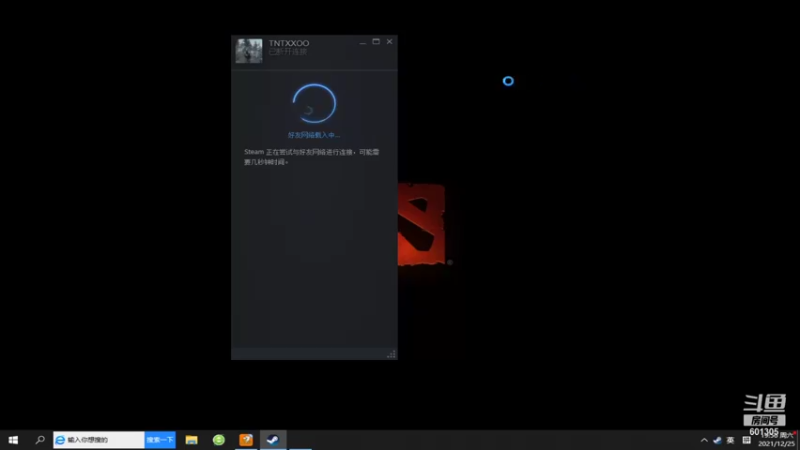The width and height of the screenshot is (800, 450).
Task: Click the TNTXXOO profile avatar thumbnail
Action: click(x=248, y=51)
